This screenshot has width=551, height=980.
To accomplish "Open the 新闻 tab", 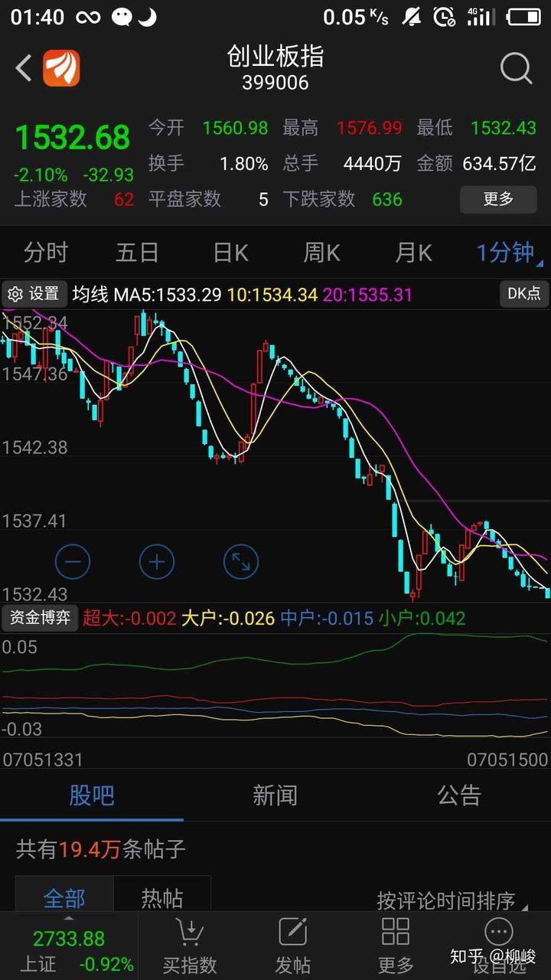I will pos(275,795).
